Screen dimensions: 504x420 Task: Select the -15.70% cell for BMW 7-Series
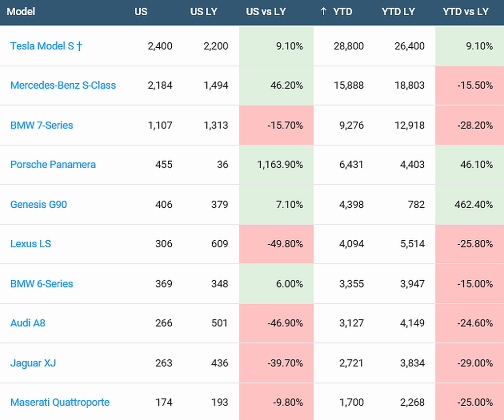277,125
